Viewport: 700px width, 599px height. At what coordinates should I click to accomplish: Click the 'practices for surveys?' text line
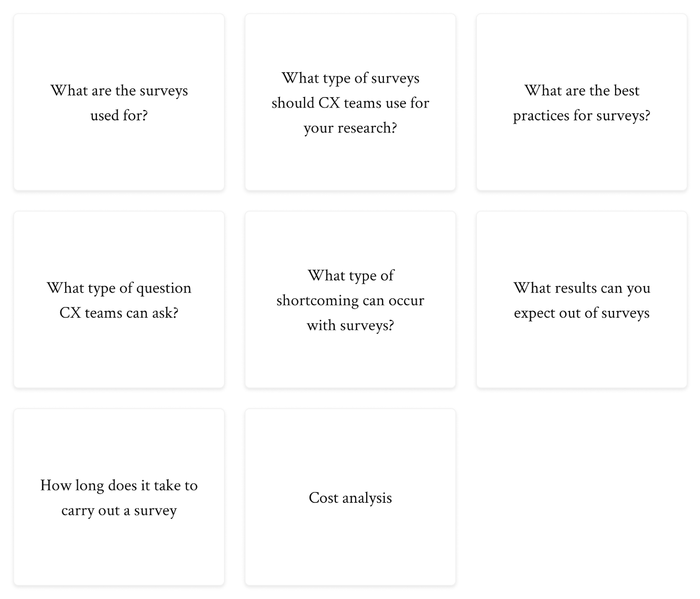click(581, 116)
